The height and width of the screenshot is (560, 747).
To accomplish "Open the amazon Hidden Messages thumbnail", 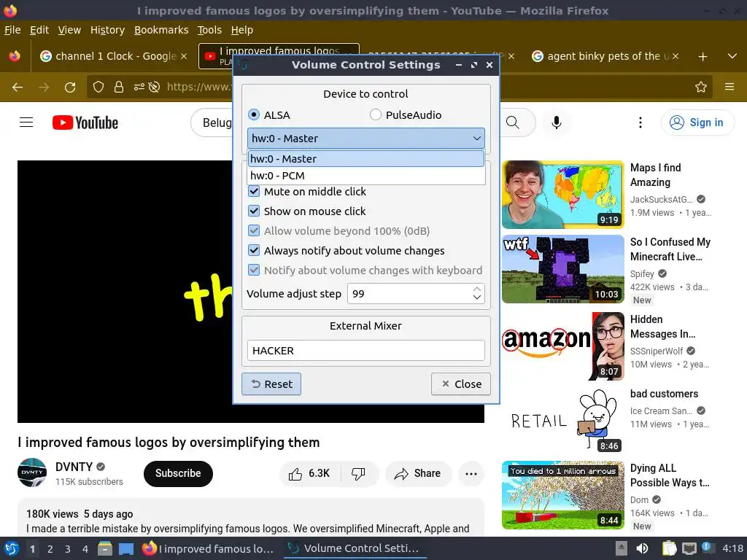I will [x=562, y=346].
